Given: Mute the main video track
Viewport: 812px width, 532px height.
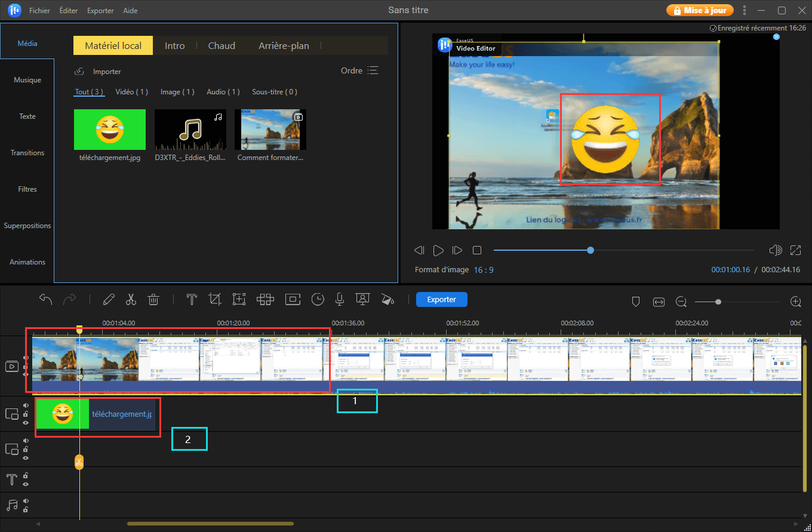Looking at the screenshot, I should click(26, 358).
